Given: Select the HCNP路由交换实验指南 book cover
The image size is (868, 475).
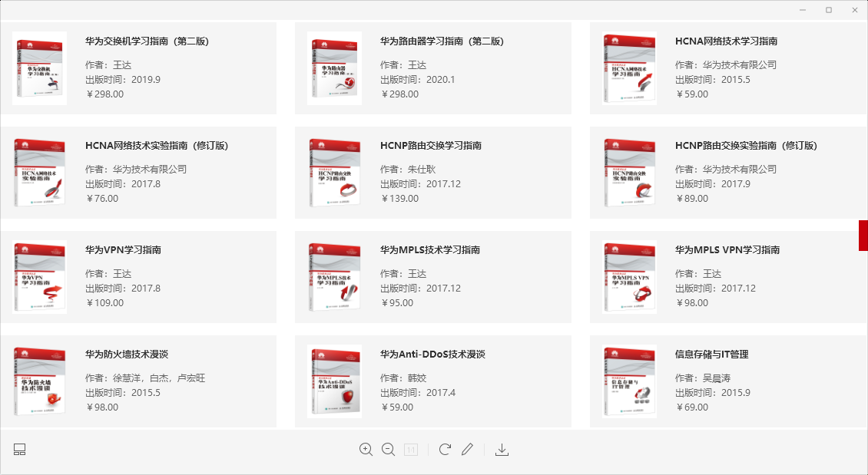Looking at the screenshot, I should [629, 173].
